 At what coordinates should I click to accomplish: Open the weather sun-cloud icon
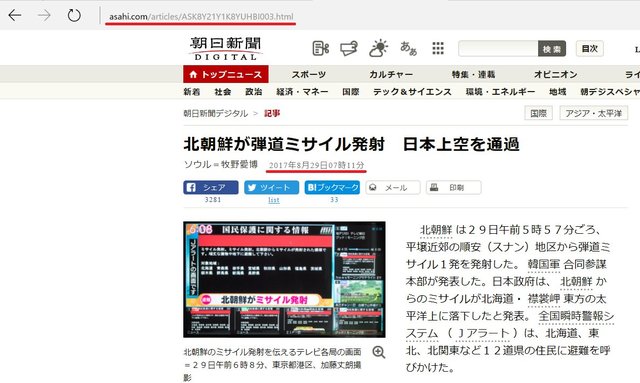[378, 48]
